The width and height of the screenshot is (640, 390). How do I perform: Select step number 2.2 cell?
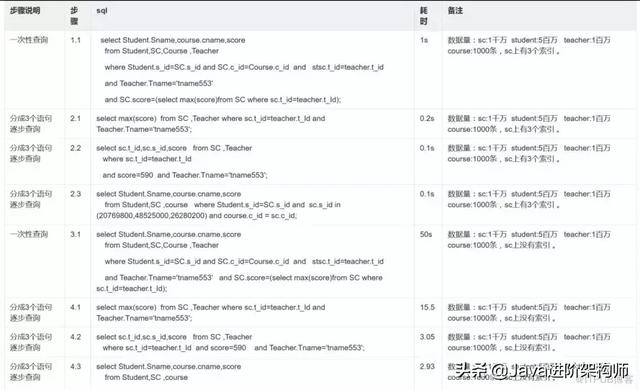pos(76,148)
